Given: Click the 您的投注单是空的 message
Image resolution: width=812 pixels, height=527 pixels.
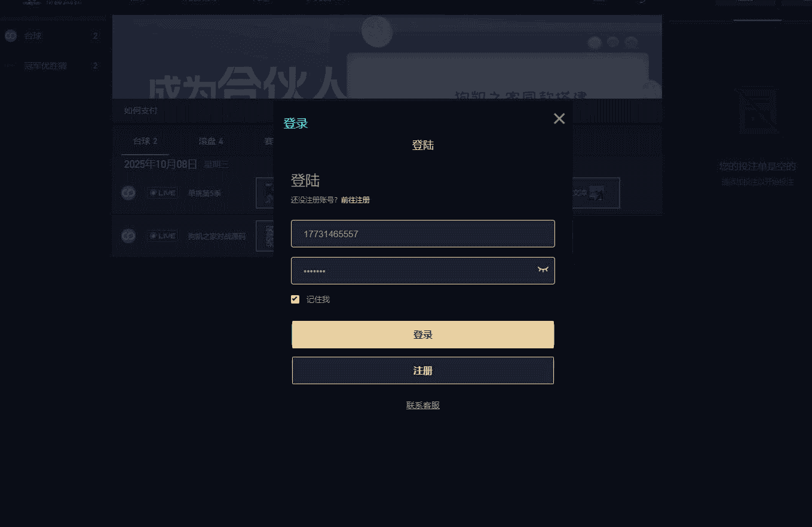Looking at the screenshot, I should (758, 167).
